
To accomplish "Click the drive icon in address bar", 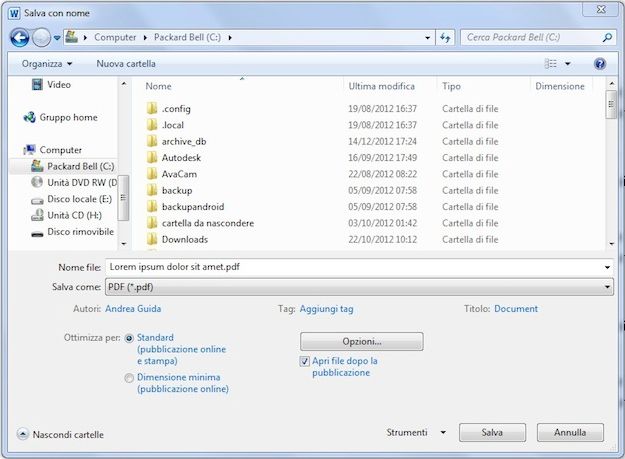I will [72, 37].
